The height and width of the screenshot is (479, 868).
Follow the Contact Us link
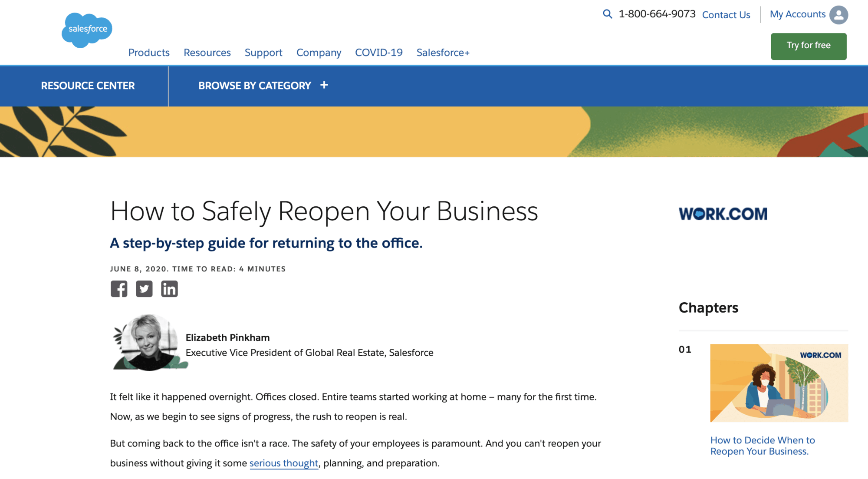click(x=726, y=15)
